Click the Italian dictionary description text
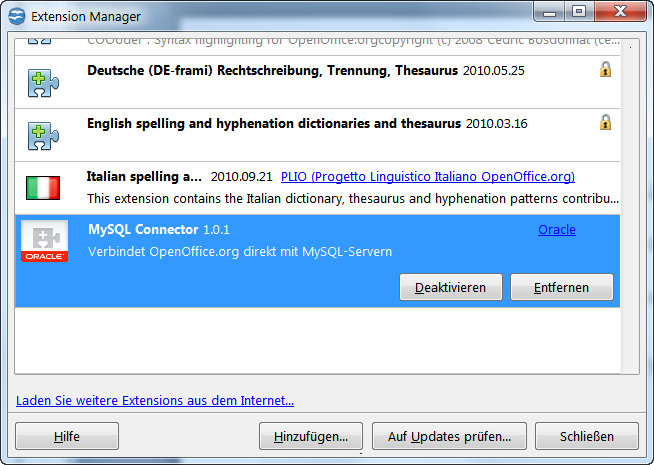This screenshot has height=465, width=654. 353,199
